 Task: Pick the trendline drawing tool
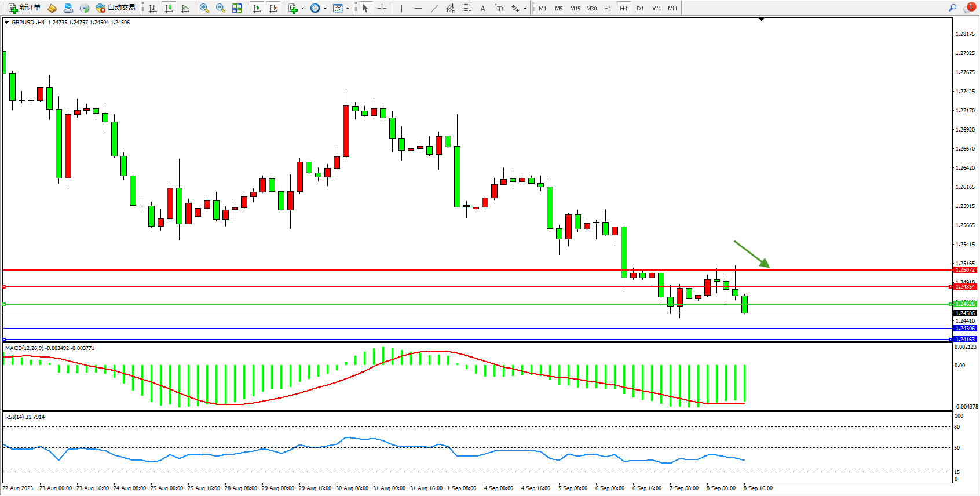pyautogui.click(x=434, y=8)
